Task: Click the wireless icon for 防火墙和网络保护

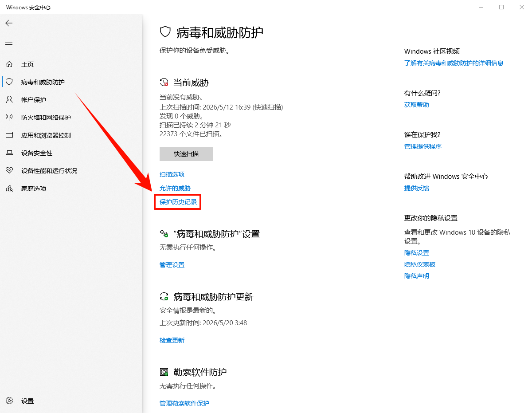Action: click(x=9, y=118)
